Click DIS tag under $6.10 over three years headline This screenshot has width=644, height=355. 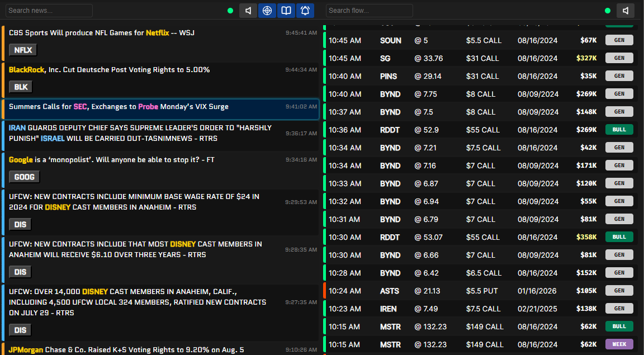pyautogui.click(x=20, y=272)
